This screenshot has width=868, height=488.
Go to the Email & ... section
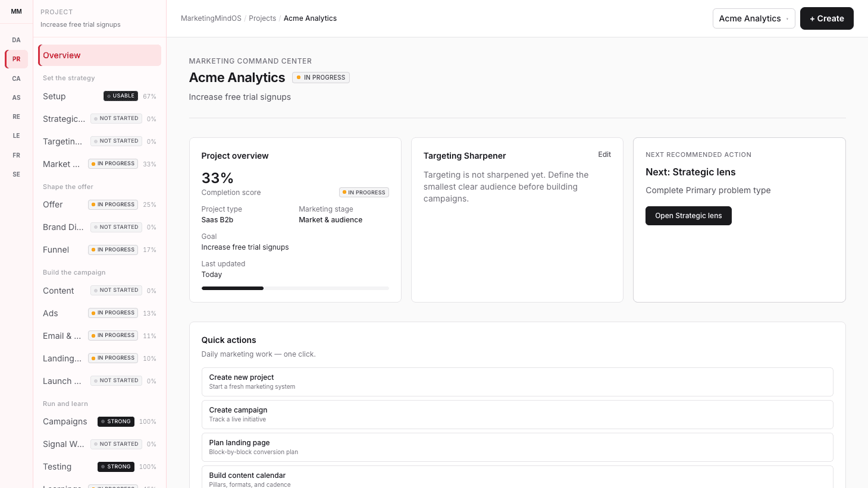[99, 336]
